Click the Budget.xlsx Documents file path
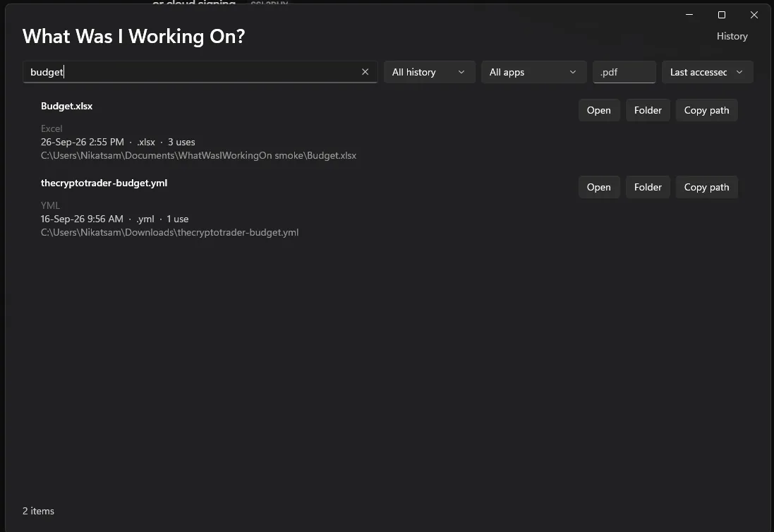The height and width of the screenshot is (532, 774). point(198,155)
